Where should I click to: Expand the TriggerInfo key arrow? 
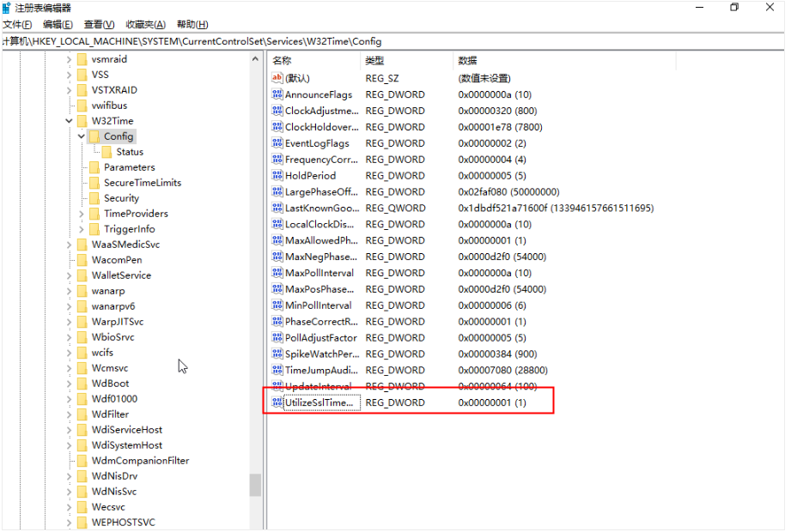pos(82,229)
